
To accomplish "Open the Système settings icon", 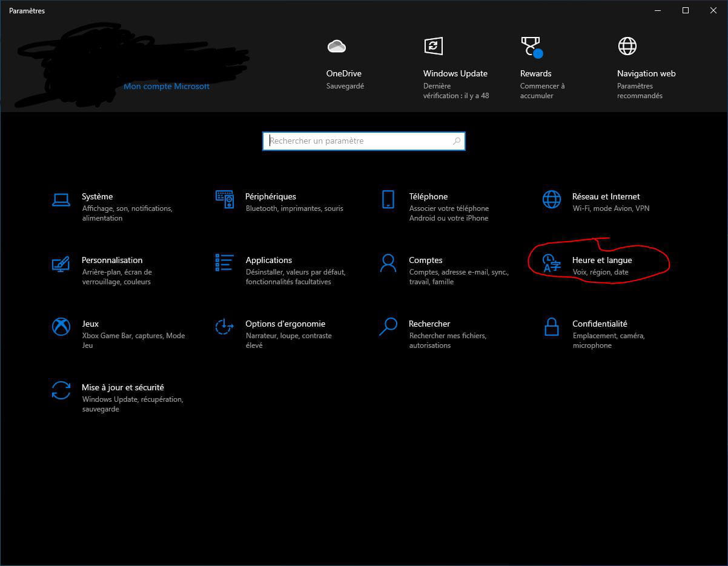I will (61, 199).
